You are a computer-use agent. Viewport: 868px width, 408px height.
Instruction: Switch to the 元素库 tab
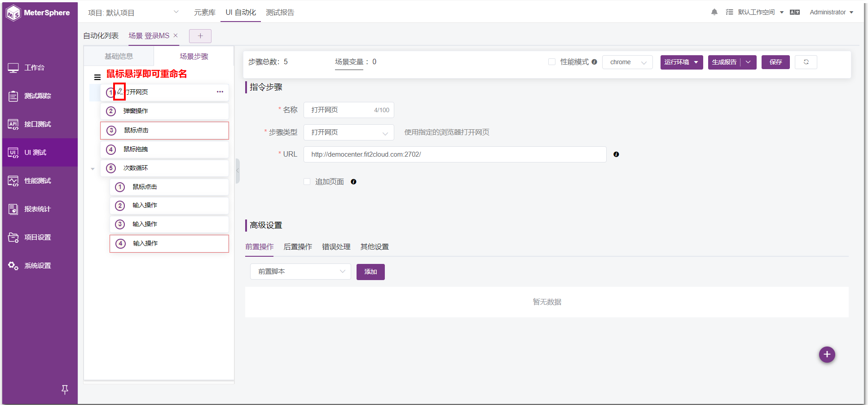[x=205, y=13]
